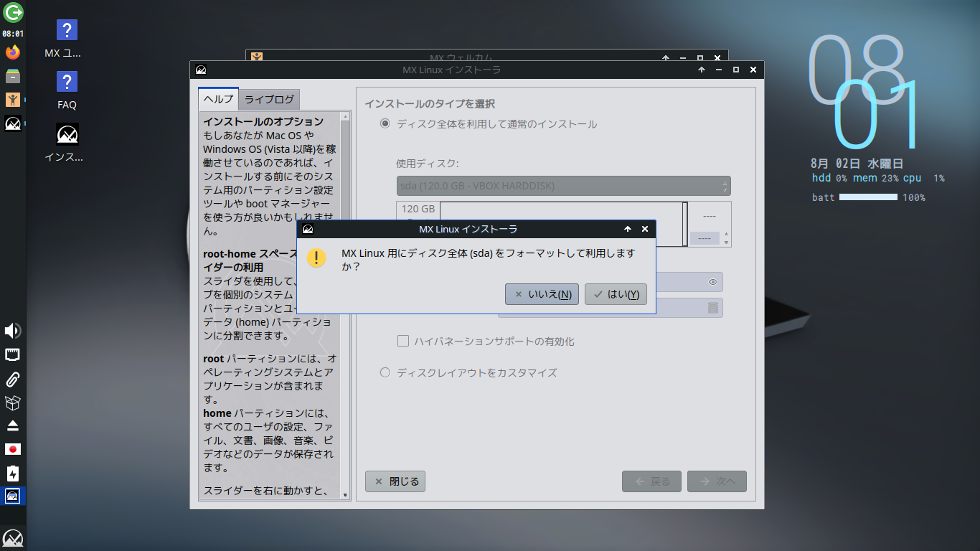This screenshot has height=551, width=980.
Task: Click help scrollbar up arrow
Action: click(x=345, y=116)
